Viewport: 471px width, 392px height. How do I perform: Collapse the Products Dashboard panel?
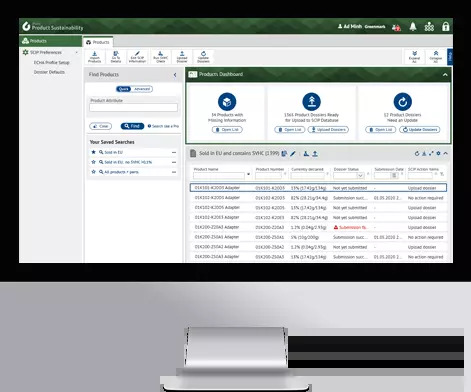(x=445, y=75)
